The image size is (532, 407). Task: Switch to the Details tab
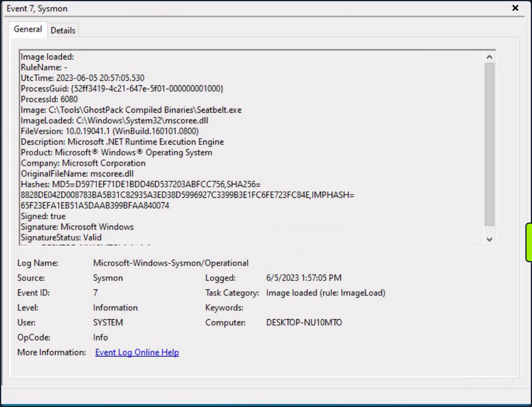click(x=63, y=30)
